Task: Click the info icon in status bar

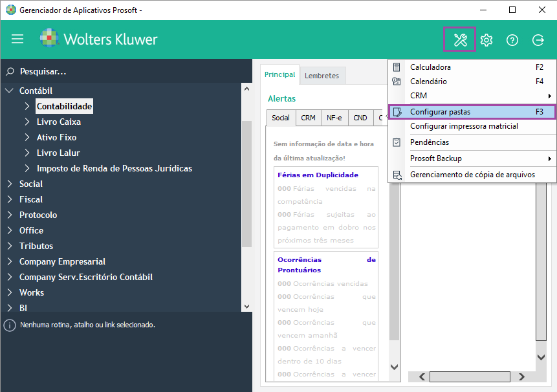Action: (x=10, y=325)
